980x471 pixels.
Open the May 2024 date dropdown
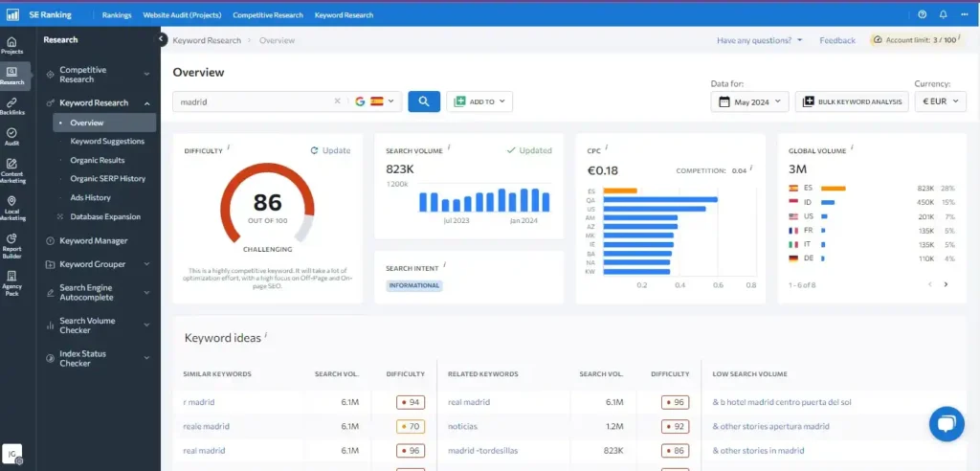pos(749,101)
